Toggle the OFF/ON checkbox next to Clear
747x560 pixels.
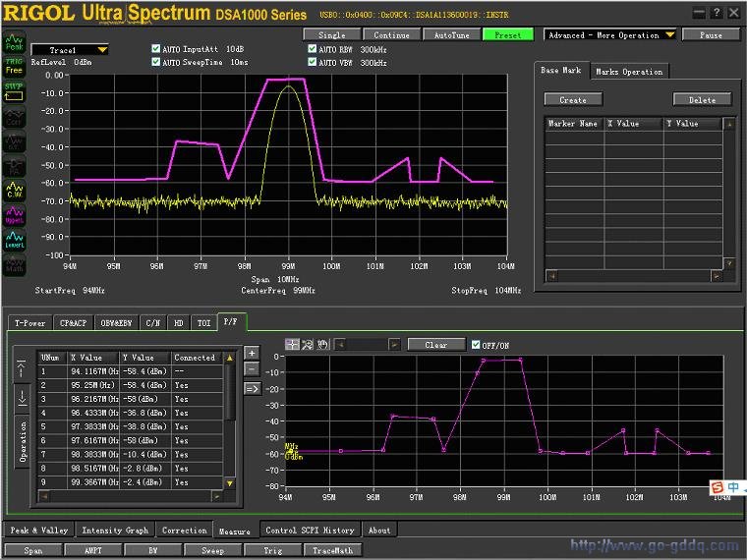(x=476, y=344)
